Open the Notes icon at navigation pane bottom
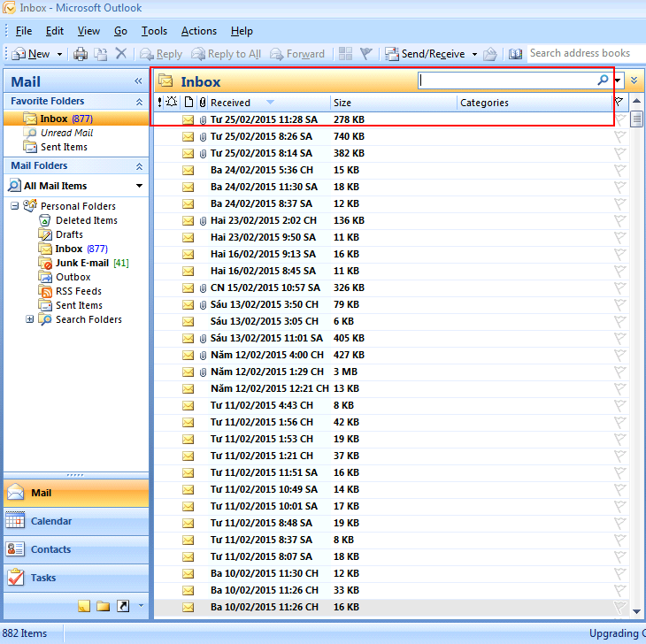The height and width of the screenshot is (644, 646). pos(84,606)
